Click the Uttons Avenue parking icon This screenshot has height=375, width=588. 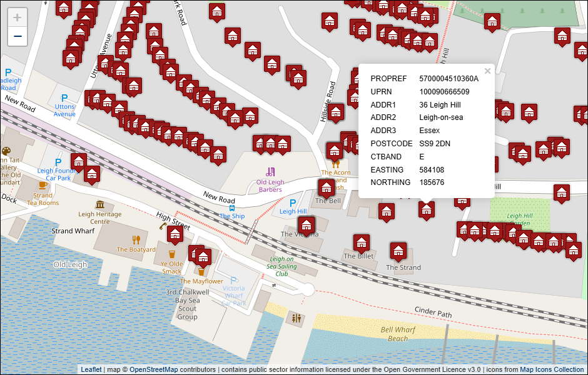pyautogui.click(x=64, y=98)
